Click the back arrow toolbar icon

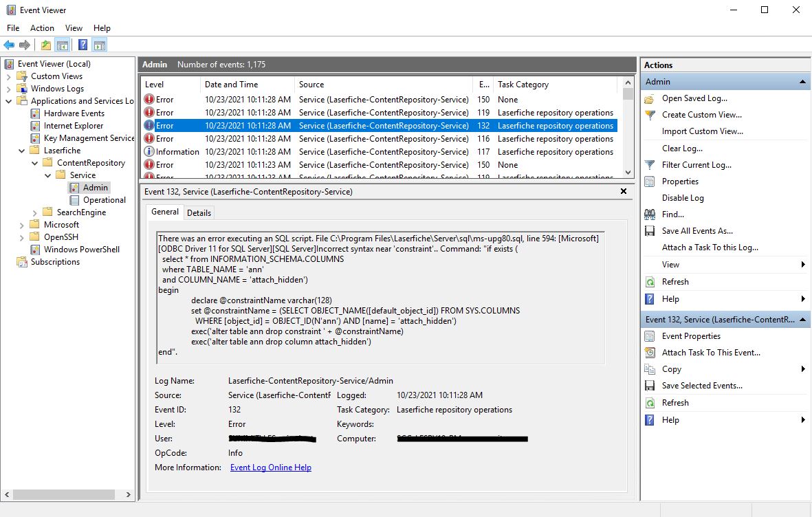click(x=9, y=45)
